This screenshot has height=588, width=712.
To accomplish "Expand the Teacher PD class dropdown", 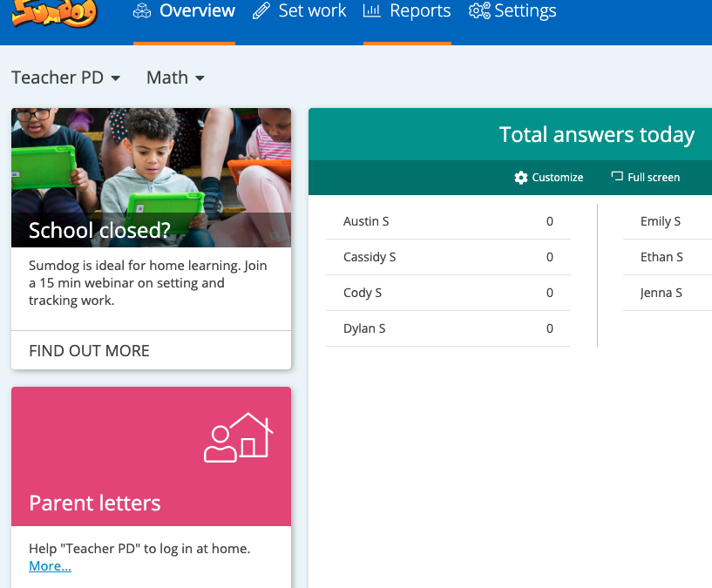I will [66, 78].
